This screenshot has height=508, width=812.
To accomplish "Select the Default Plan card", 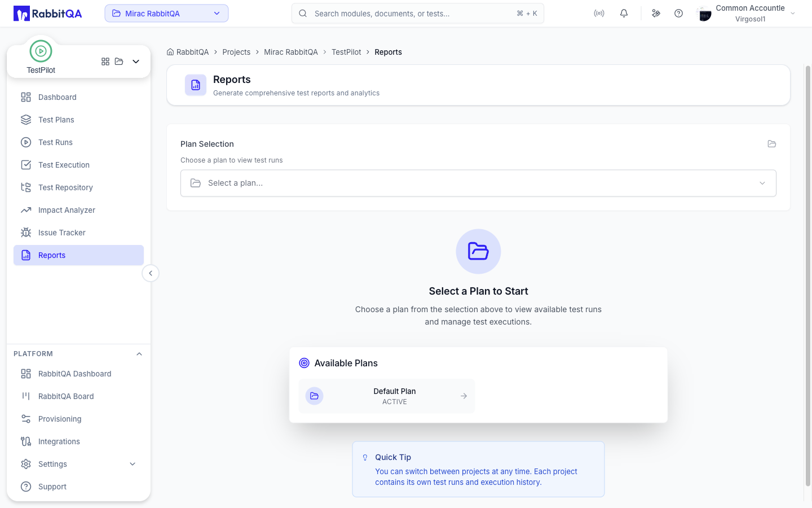I will pos(386,396).
